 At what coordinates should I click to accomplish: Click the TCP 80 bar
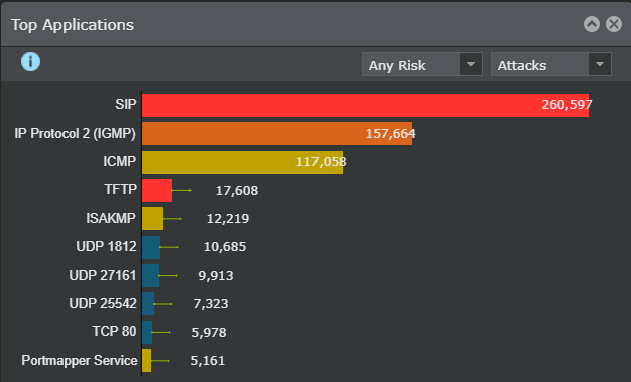(147, 332)
